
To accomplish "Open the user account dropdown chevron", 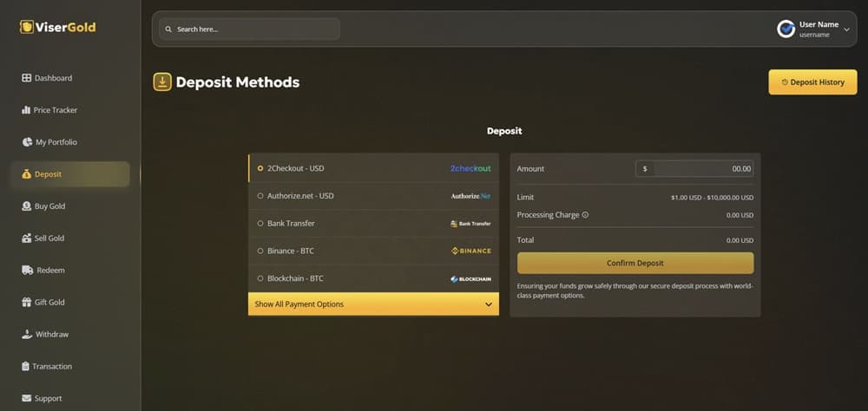I will (x=846, y=29).
